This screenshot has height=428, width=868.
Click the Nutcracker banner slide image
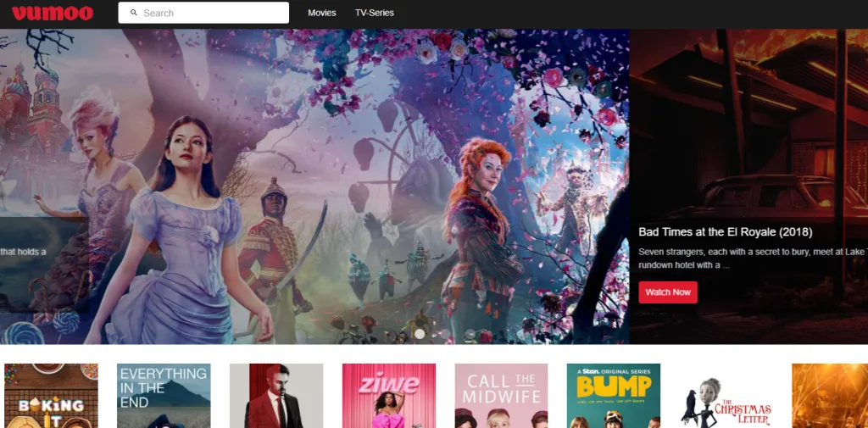click(314, 186)
